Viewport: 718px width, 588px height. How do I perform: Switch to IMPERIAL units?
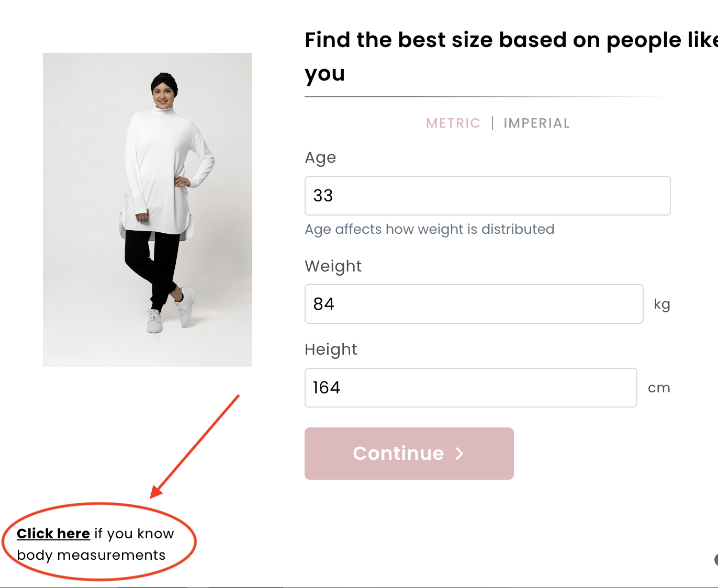536,123
